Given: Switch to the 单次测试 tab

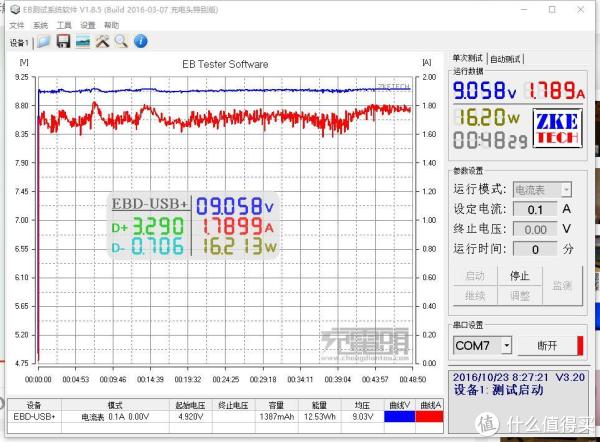Looking at the screenshot, I should point(468,58).
